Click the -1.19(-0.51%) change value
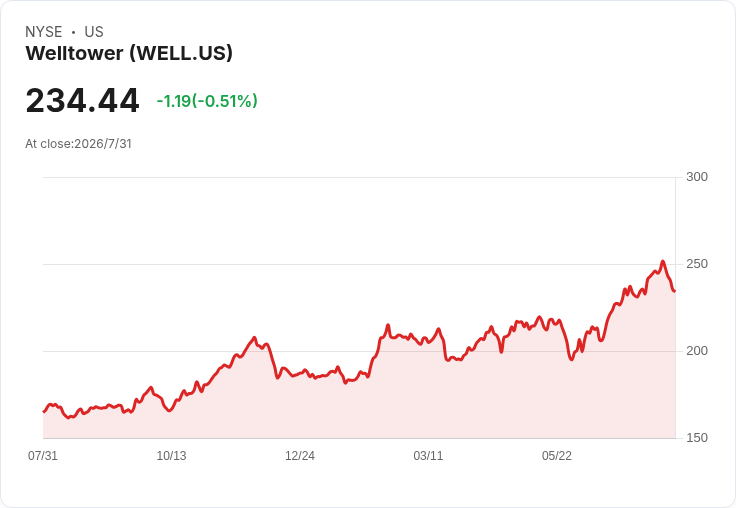This screenshot has width=736, height=508. coord(207,101)
